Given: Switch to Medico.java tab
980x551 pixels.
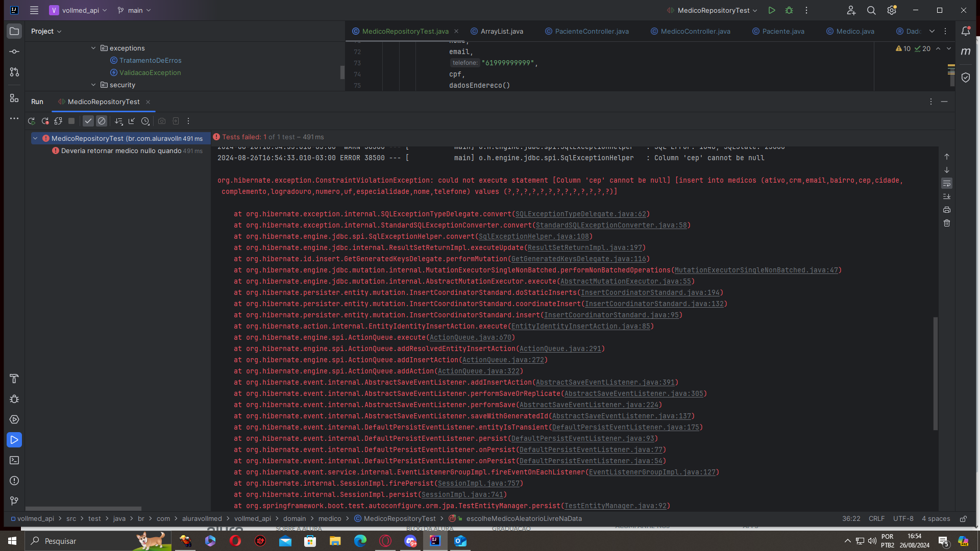Looking at the screenshot, I should [x=850, y=32].
